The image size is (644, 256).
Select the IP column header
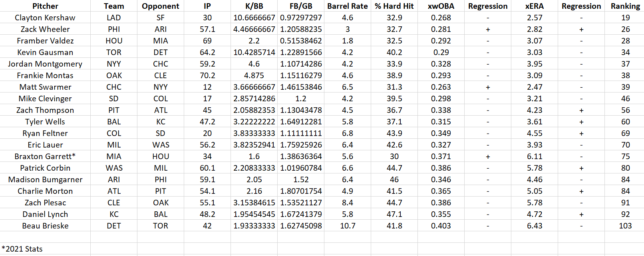(207, 6)
